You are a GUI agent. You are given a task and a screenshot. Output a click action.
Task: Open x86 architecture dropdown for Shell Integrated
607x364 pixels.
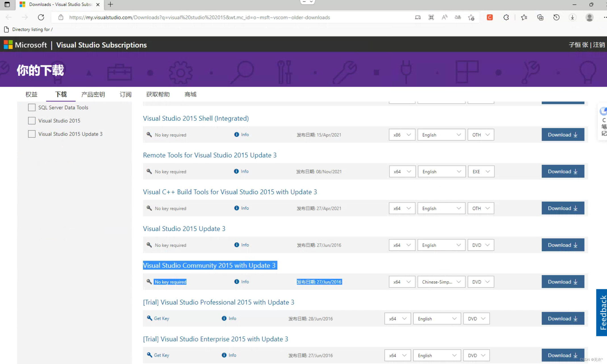coord(402,135)
